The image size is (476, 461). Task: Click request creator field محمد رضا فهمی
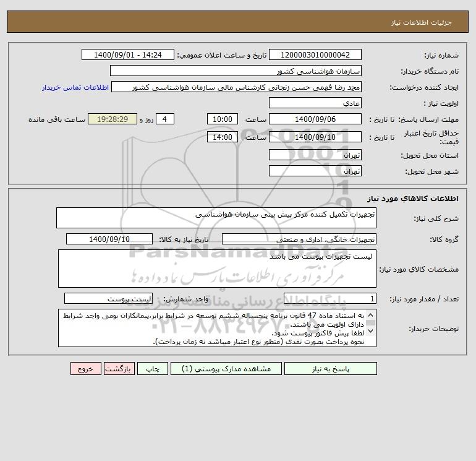(x=237, y=87)
